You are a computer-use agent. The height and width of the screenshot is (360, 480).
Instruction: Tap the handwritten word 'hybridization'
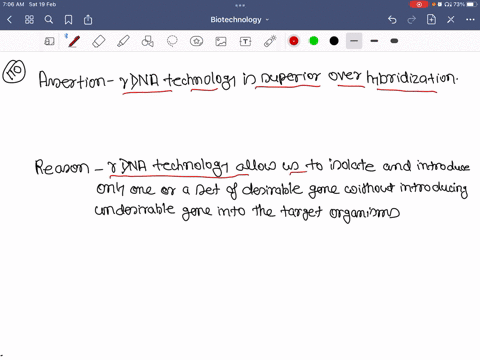tap(412, 78)
